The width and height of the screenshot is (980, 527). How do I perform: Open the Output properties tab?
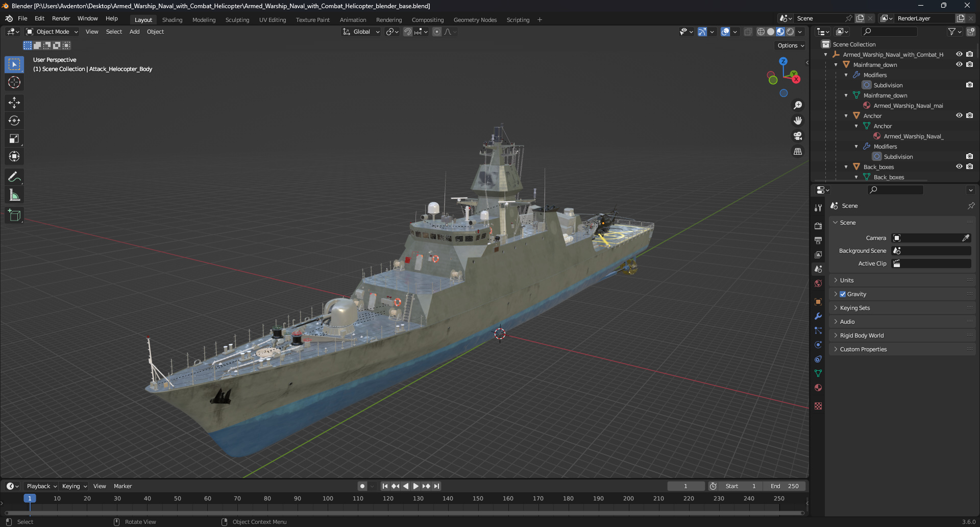click(818, 240)
